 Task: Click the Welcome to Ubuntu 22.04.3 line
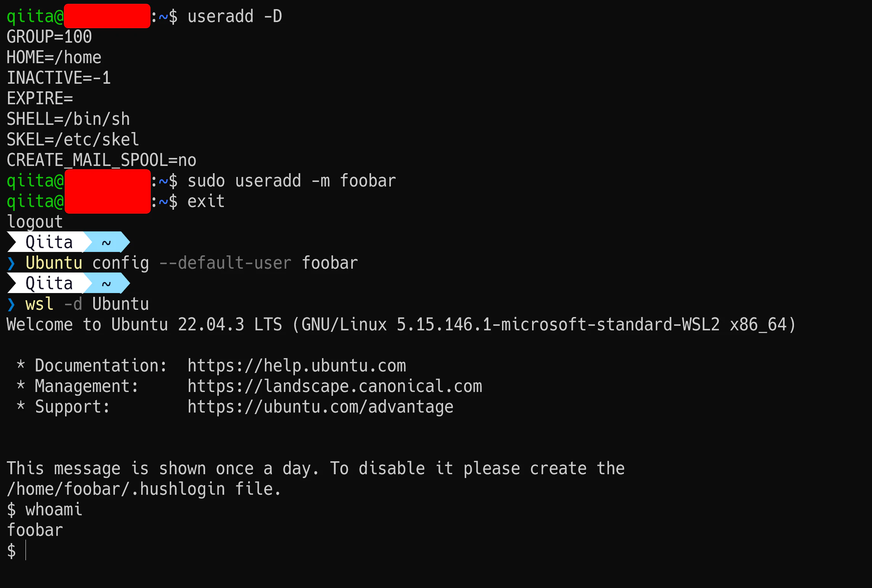pyautogui.click(x=401, y=325)
